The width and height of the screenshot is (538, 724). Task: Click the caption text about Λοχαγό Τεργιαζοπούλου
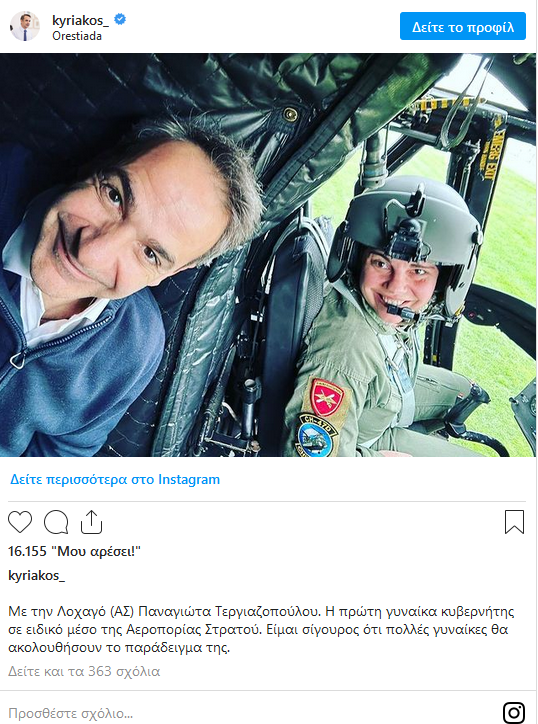pos(261,629)
